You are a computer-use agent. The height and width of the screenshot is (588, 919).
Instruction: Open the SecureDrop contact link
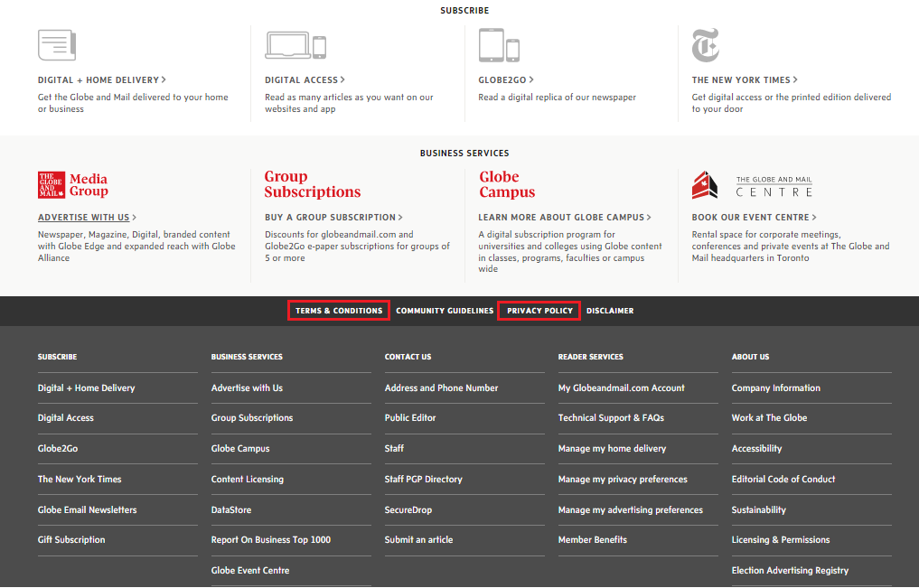[408, 510]
